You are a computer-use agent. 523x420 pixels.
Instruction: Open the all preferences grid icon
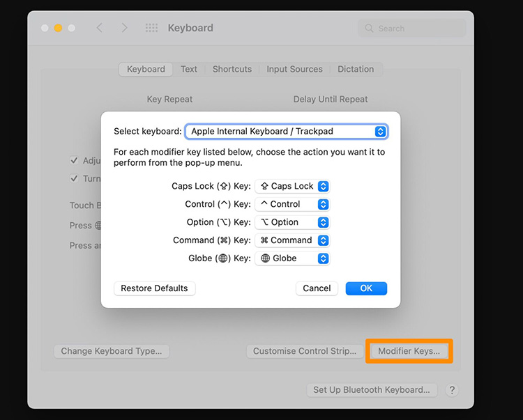coord(151,28)
